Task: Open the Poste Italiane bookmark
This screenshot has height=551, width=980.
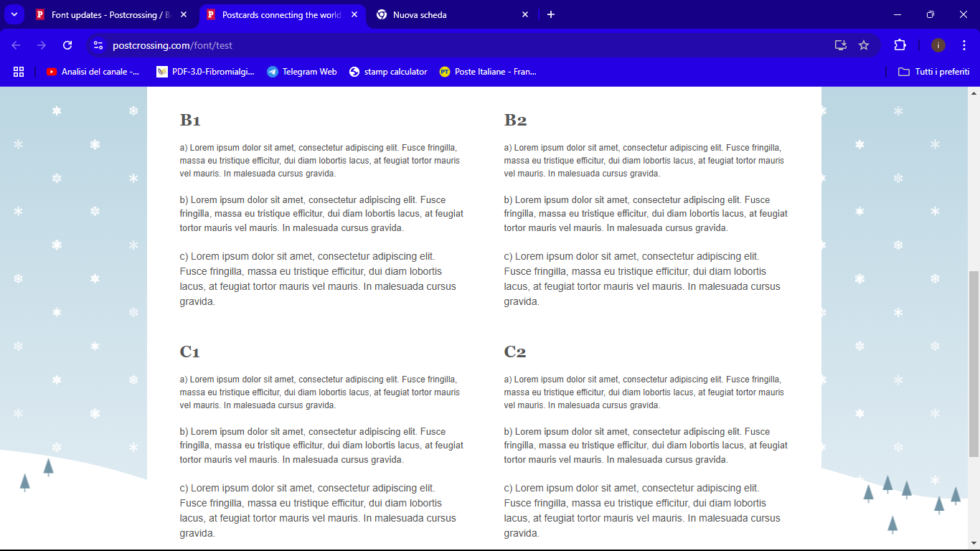Action: coord(488,72)
